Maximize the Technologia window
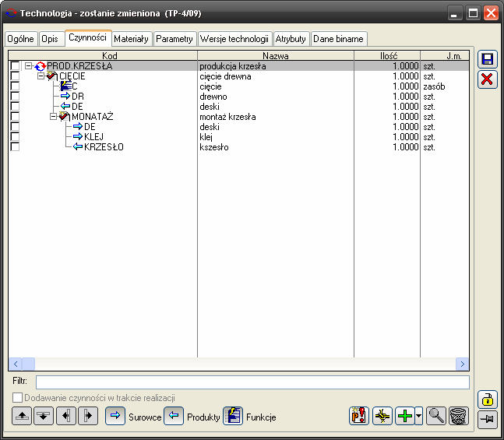Image resolution: width=504 pixels, height=440 pixels. (x=473, y=13)
